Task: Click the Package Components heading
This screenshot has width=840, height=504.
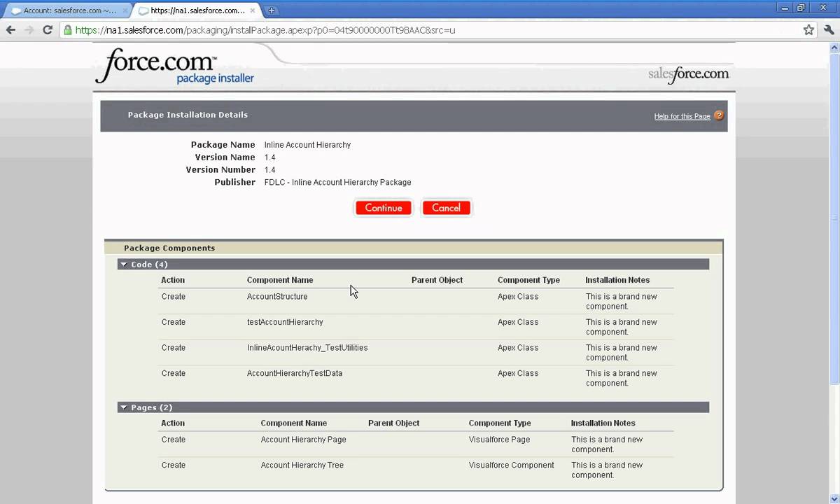Action: tap(169, 248)
